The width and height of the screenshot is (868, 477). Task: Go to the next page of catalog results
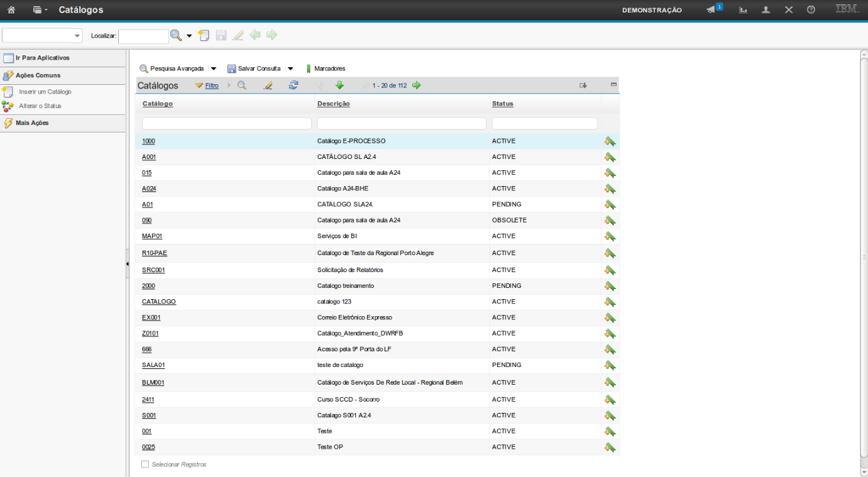(x=417, y=85)
